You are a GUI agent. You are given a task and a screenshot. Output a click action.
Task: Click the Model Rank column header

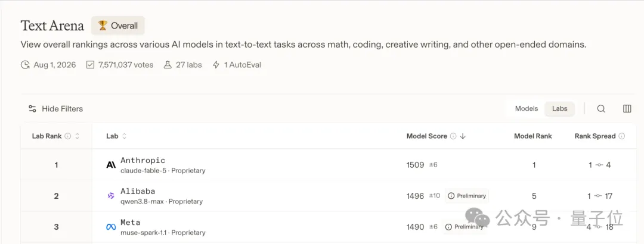(x=532, y=136)
